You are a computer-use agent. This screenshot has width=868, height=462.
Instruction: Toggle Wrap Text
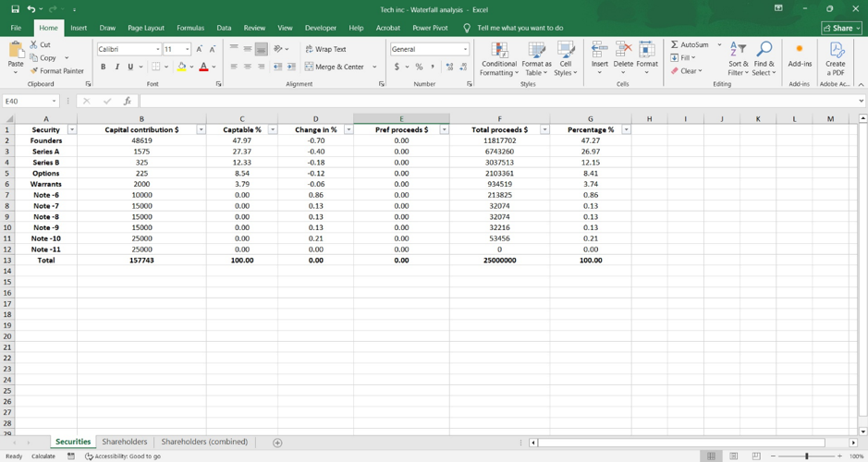pos(326,49)
